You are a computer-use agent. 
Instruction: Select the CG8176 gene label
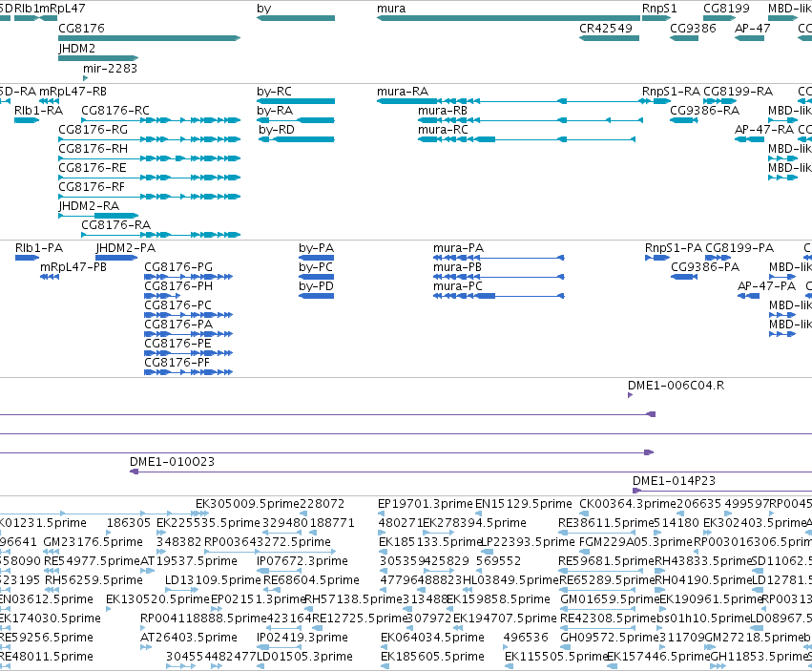coord(81,28)
